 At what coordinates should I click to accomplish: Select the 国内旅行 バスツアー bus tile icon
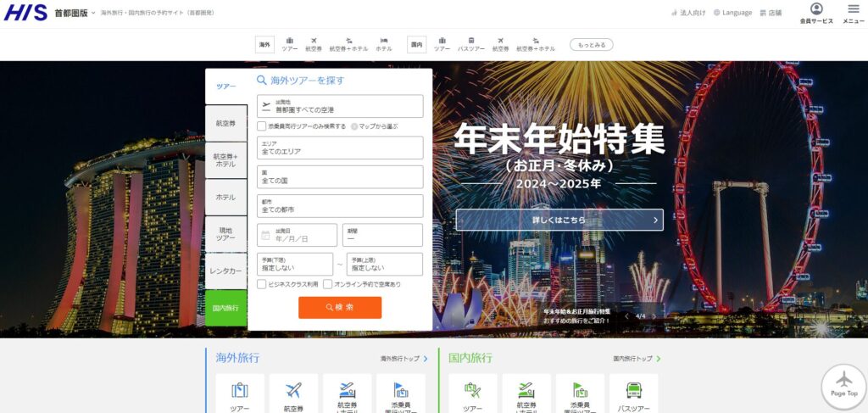tap(633, 390)
